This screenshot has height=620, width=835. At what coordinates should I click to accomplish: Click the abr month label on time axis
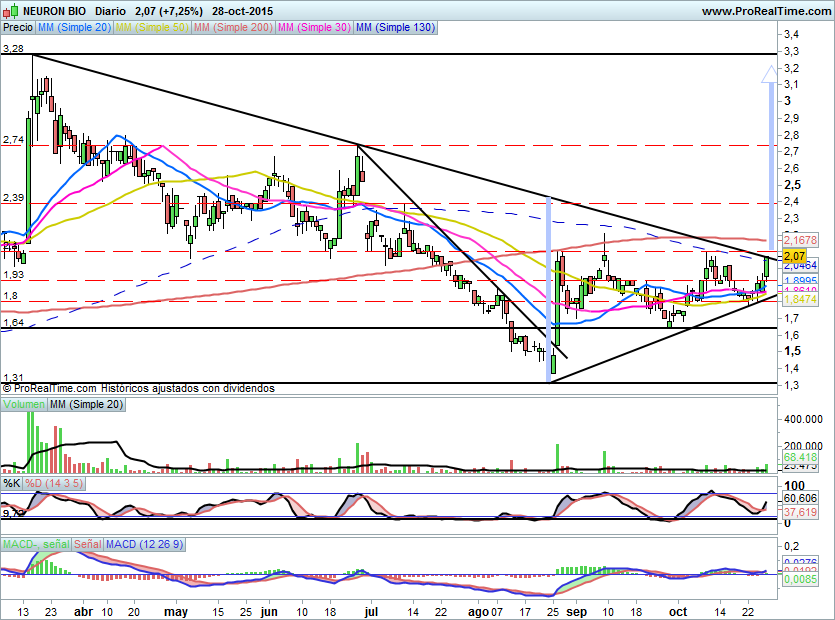[84, 612]
